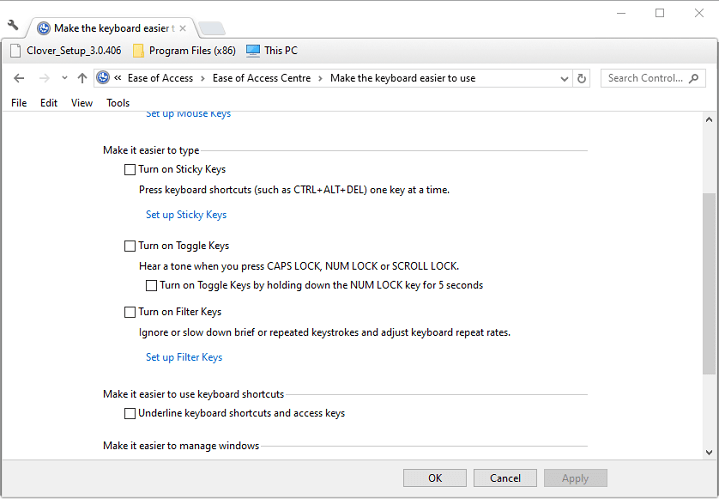
Task: Refresh the address bar page
Action: coord(583,78)
